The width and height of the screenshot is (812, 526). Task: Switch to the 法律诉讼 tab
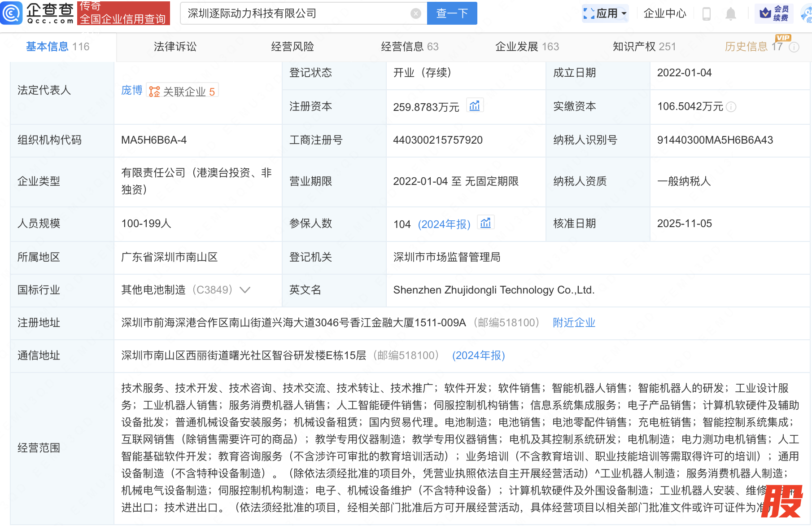[175, 47]
